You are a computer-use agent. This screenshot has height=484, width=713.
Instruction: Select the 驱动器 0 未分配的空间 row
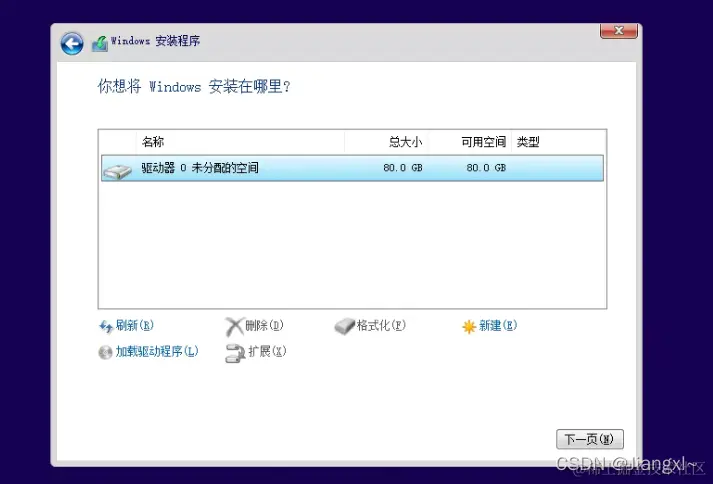(352, 168)
